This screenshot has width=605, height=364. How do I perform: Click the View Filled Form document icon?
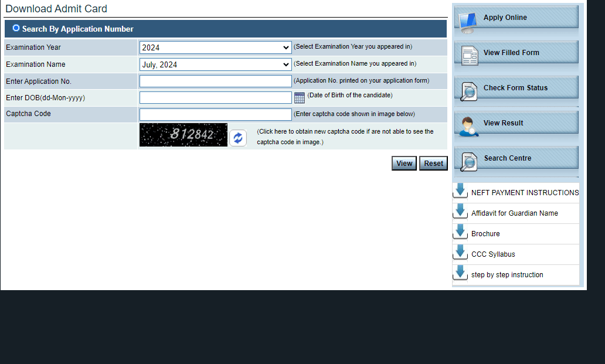tap(470, 55)
